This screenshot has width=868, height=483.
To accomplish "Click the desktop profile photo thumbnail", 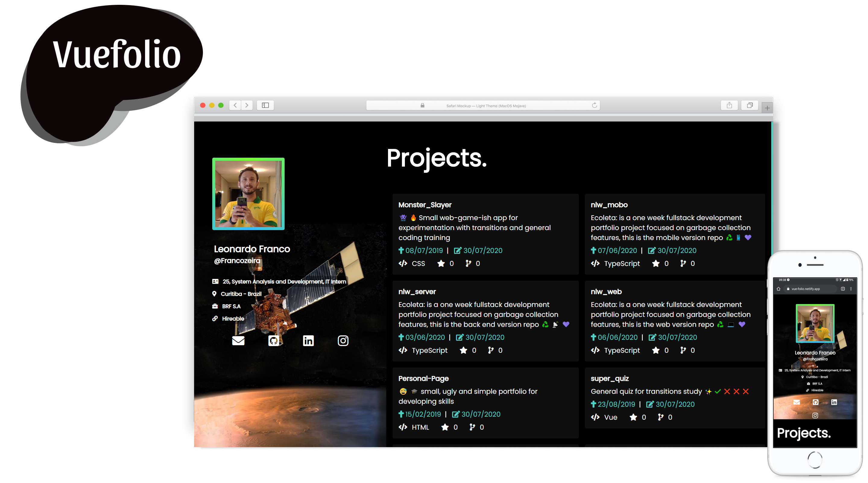I will tap(248, 194).
